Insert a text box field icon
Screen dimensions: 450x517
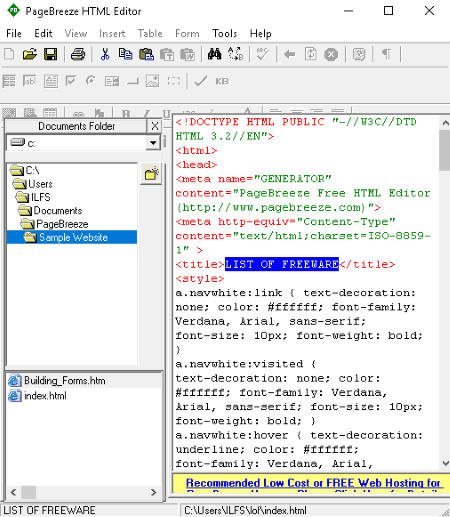(29, 81)
